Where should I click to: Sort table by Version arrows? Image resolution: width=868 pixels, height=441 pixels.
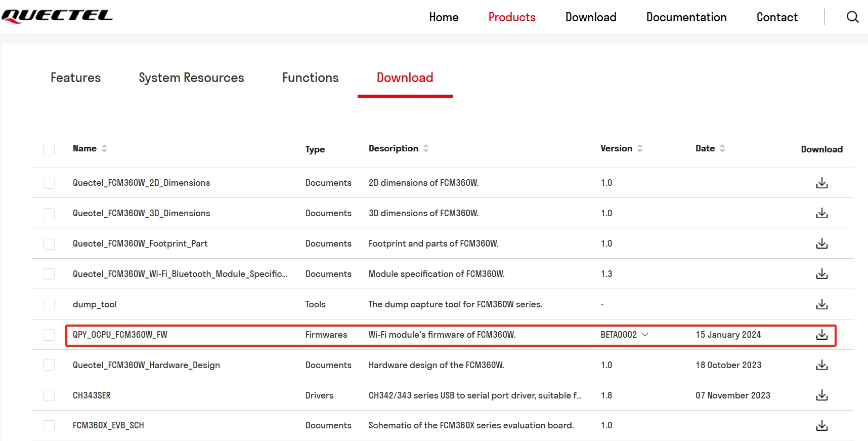coord(640,148)
